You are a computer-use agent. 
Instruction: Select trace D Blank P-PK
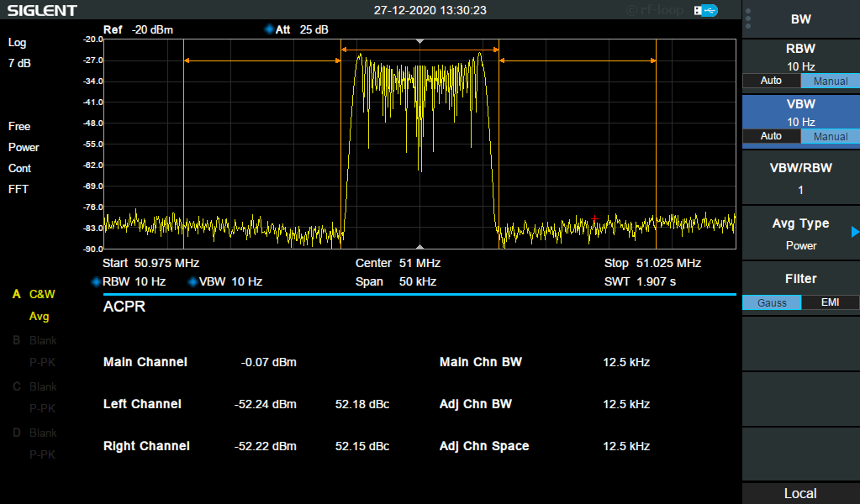34,444
